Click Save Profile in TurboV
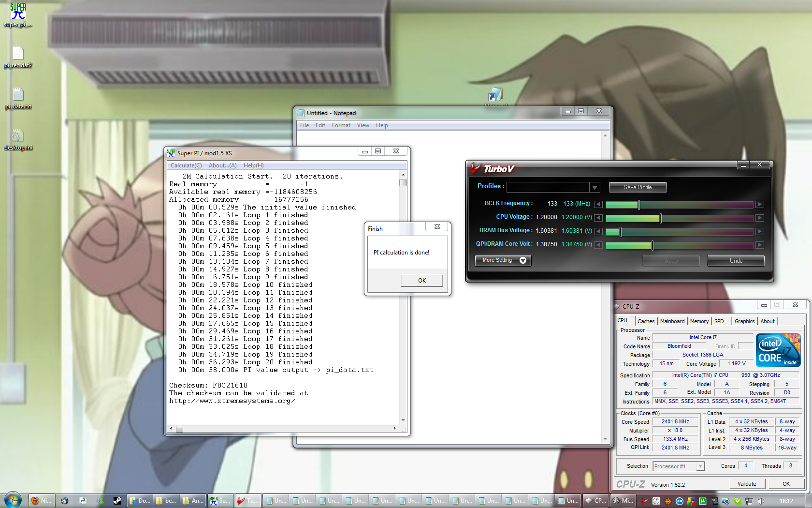The image size is (812, 508). pos(638,187)
